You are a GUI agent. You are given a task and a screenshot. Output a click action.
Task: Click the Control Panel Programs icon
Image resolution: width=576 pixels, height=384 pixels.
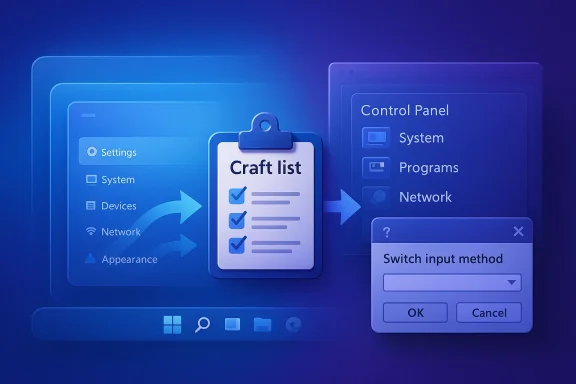pyautogui.click(x=376, y=167)
